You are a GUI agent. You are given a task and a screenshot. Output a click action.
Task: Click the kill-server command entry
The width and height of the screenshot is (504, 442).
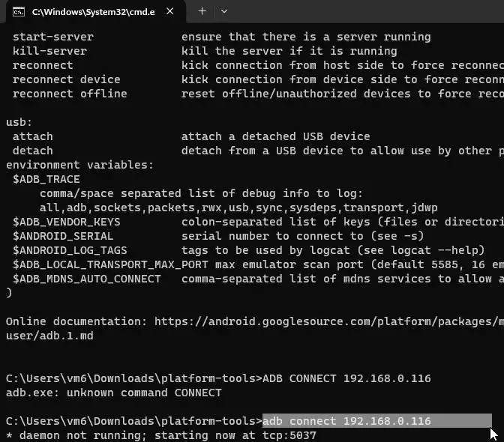[49, 51]
